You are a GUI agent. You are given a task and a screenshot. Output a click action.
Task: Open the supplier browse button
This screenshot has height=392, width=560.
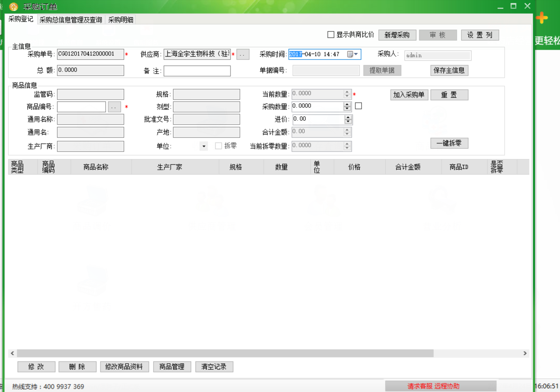click(x=243, y=54)
